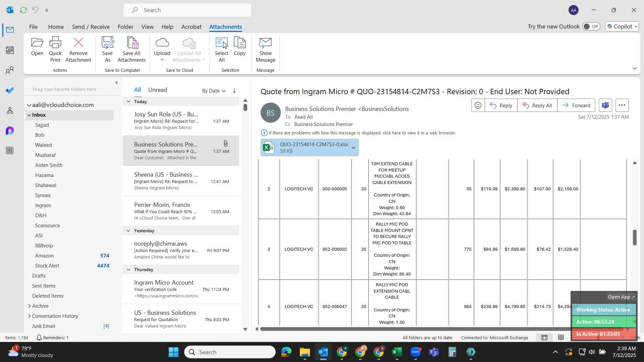
Task: Switch to Normal view in status bar
Action: point(544,338)
